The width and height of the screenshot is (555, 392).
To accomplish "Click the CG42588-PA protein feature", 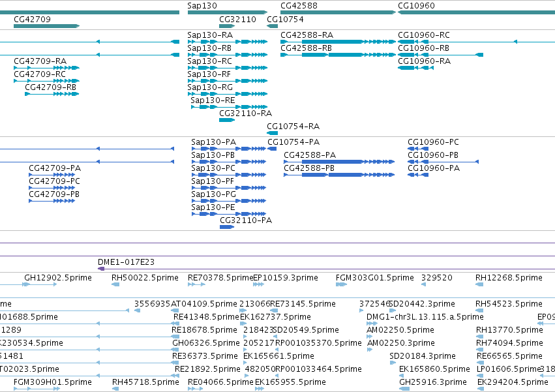I will [339, 162].
